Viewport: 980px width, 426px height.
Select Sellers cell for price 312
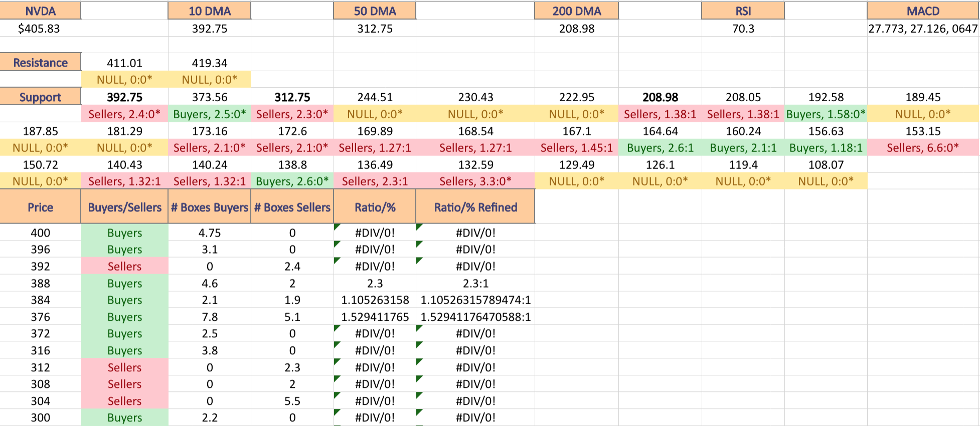click(x=124, y=367)
